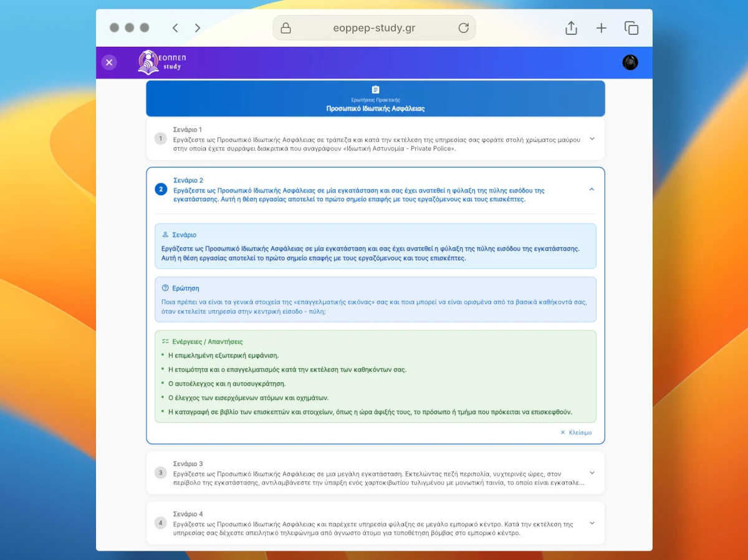Click the eoppep-study.gr address field
This screenshot has height=560, width=748.
pos(374,28)
